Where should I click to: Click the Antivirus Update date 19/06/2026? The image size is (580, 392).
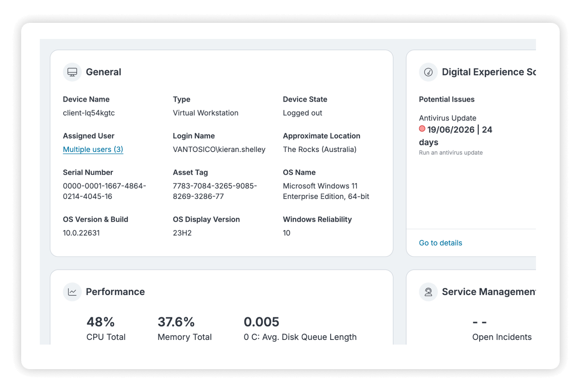pyautogui.click(x=451, y=130)
